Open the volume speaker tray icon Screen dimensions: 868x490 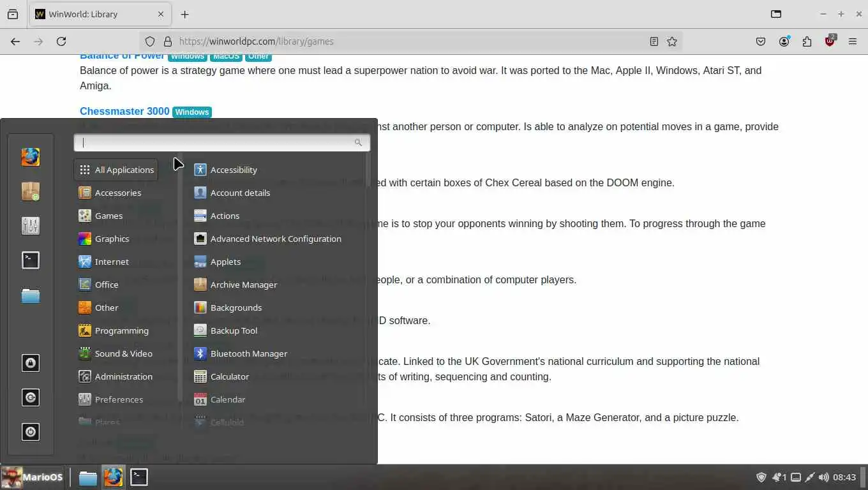[x=824, y=477]
